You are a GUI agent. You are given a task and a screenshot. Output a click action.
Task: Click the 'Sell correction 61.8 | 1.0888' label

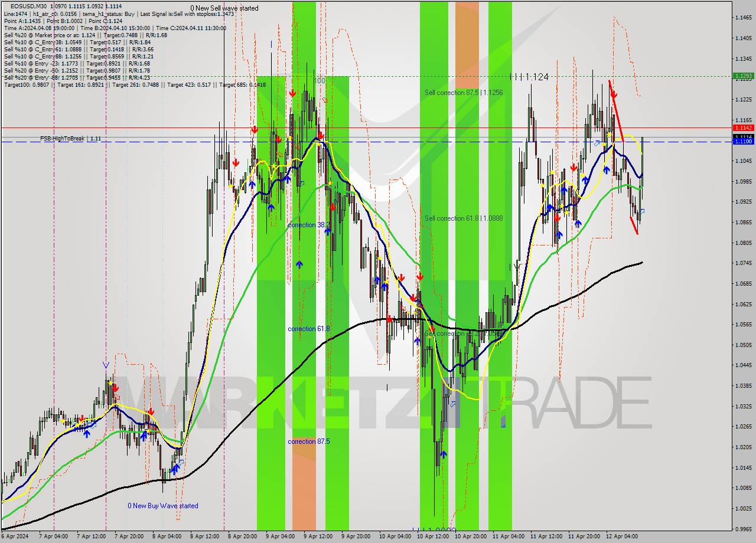464,218
